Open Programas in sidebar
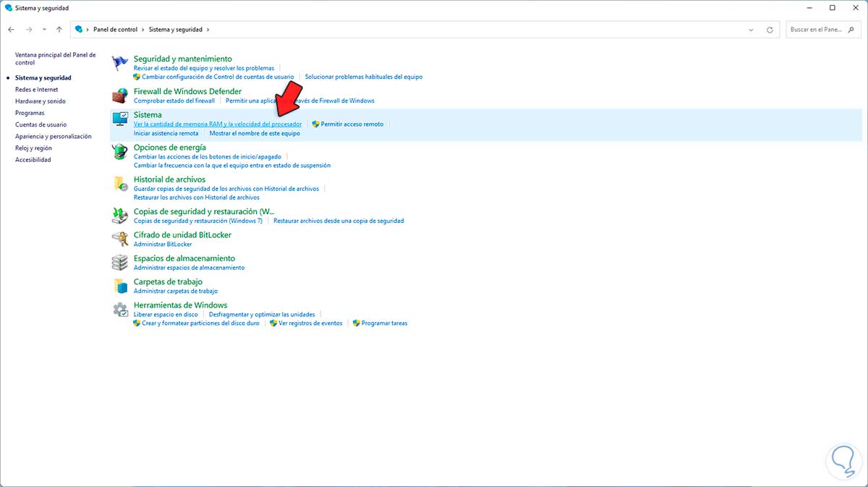Viewport: 868px width, 487px height. 30,113
